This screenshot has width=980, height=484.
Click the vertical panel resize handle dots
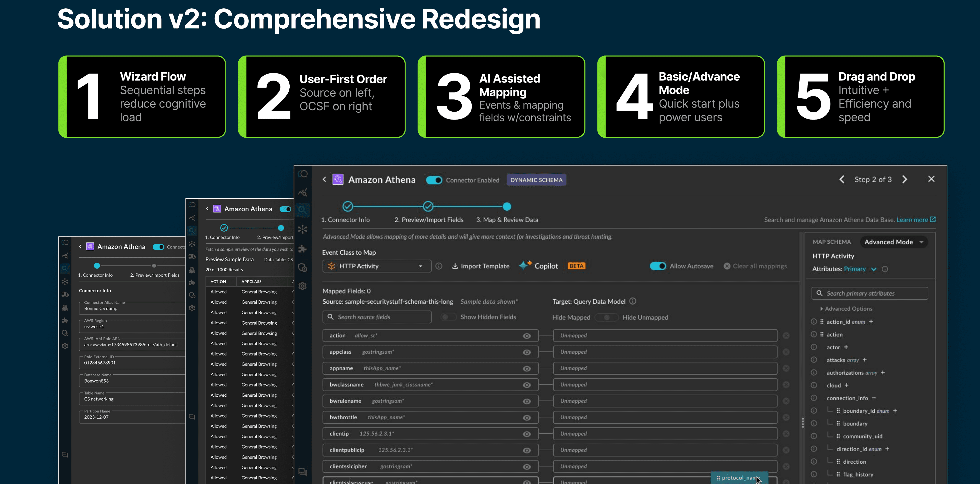[x=803, y=423]
